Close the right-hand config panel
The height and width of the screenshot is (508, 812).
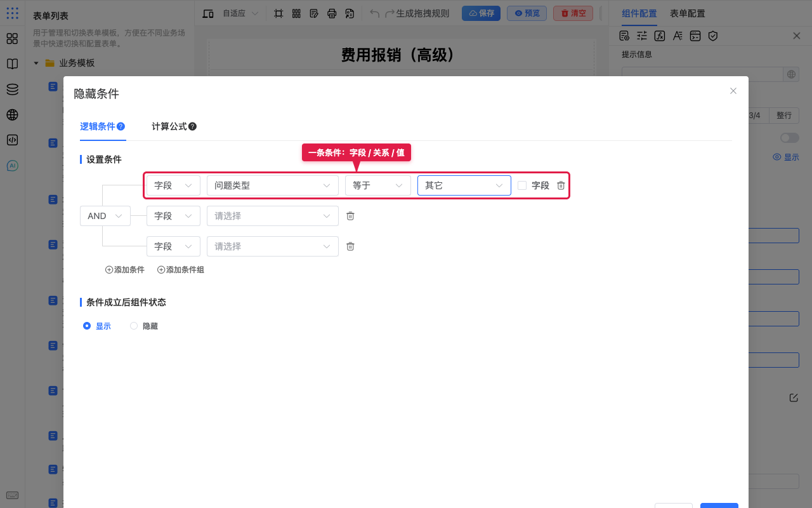pos(797,36)
